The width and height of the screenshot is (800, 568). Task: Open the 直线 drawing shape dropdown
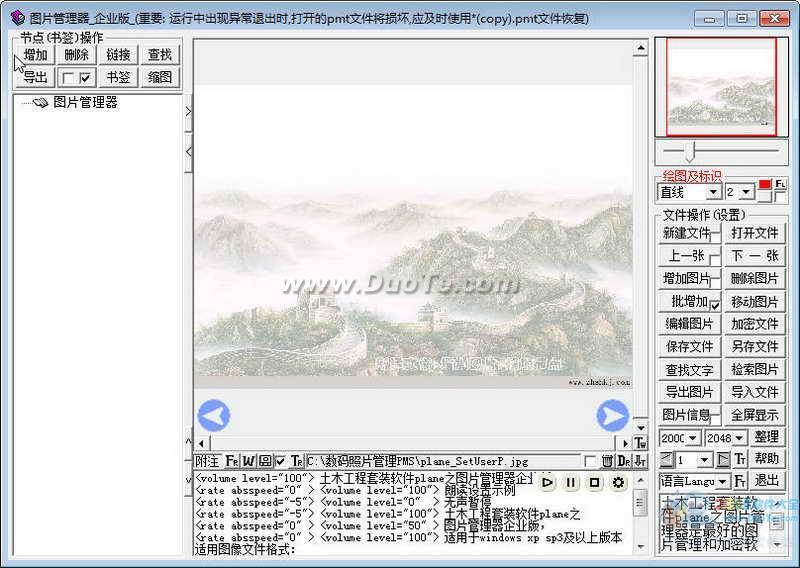click(713, 192)
